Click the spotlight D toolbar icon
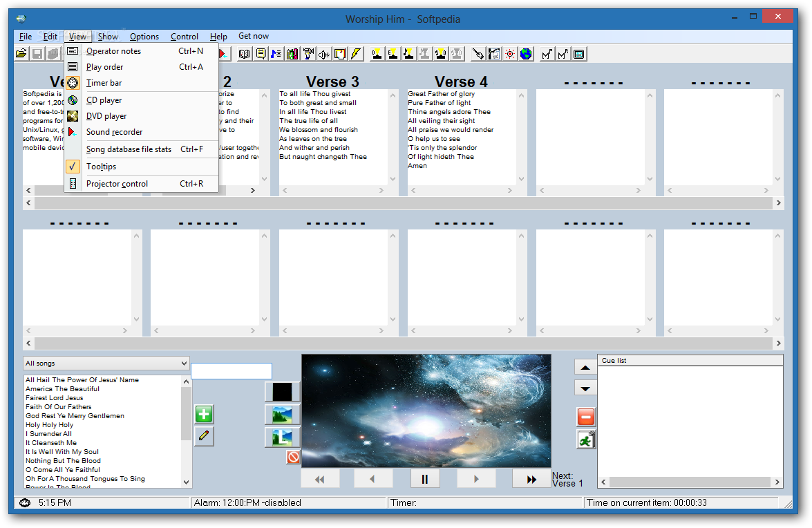The width and height of the screenshot is (812, 528). [377, 54]
